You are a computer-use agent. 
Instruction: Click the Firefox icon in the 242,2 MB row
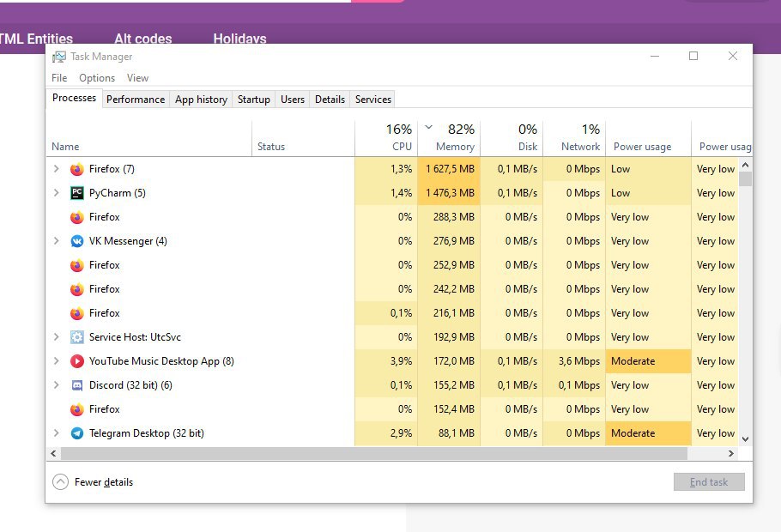point(76,289)
